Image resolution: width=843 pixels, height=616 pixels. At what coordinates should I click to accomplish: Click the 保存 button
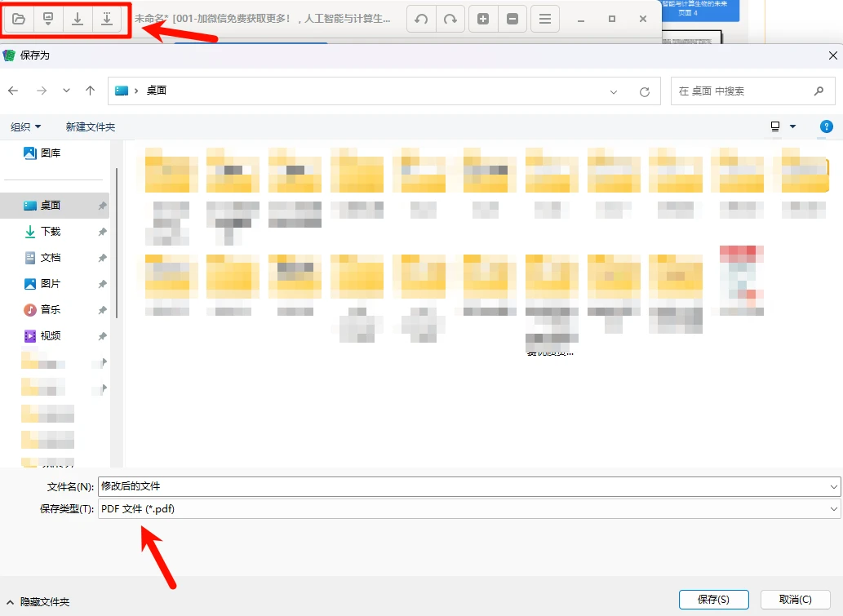[713, 599]
